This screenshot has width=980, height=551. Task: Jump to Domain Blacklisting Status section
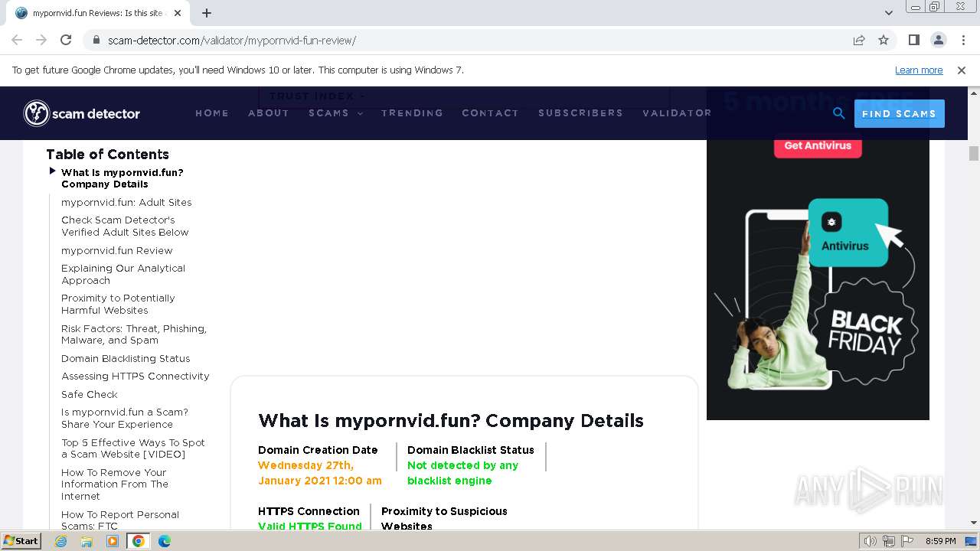pyautogui.click(x=126, y=358)
